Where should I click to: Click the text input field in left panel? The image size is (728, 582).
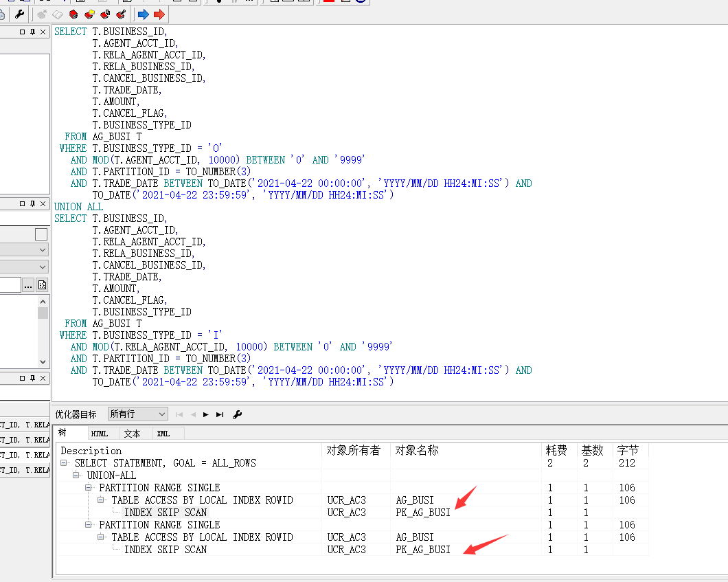point(10,284)
